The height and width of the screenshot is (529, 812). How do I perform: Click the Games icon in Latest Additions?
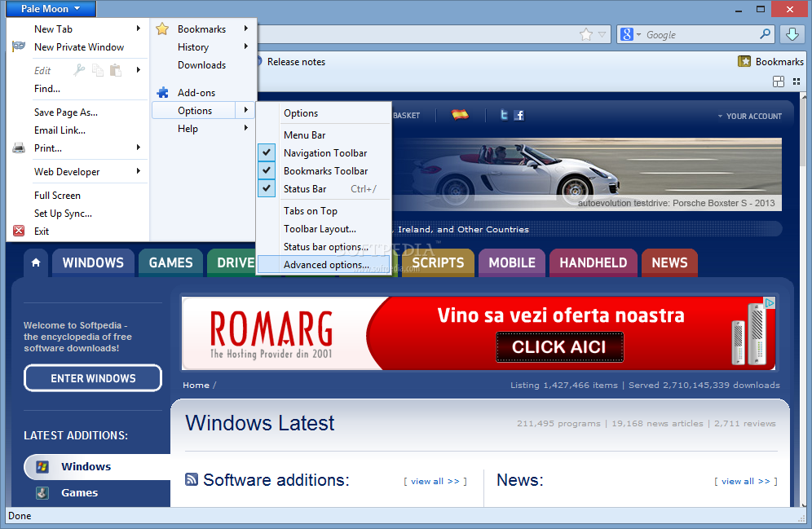[x=42, y=493]
